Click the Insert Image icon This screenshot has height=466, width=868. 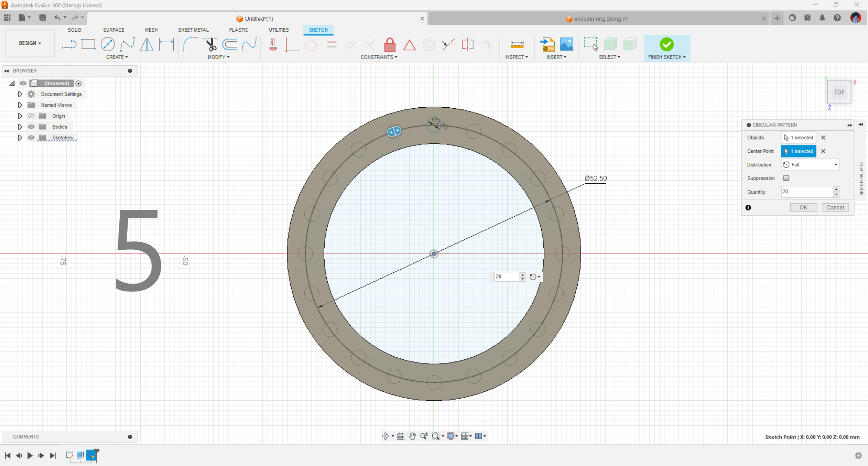tap(566, 44)
